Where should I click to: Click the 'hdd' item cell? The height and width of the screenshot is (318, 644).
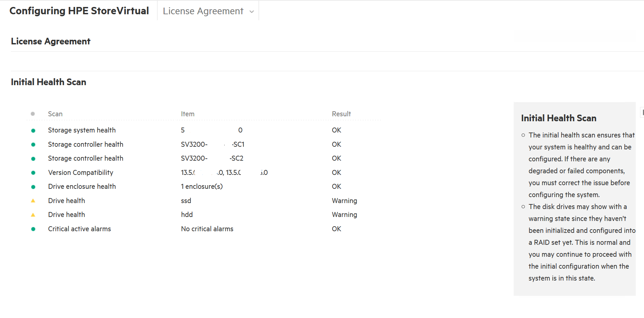coord(187,215)
